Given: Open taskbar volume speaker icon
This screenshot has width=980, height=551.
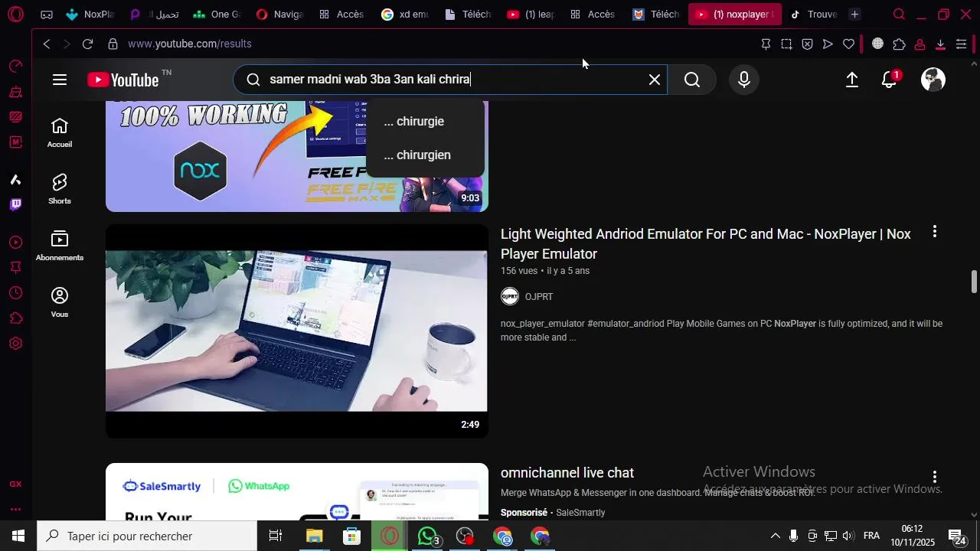Looking at the screenshot, I should tap(848, 536).
